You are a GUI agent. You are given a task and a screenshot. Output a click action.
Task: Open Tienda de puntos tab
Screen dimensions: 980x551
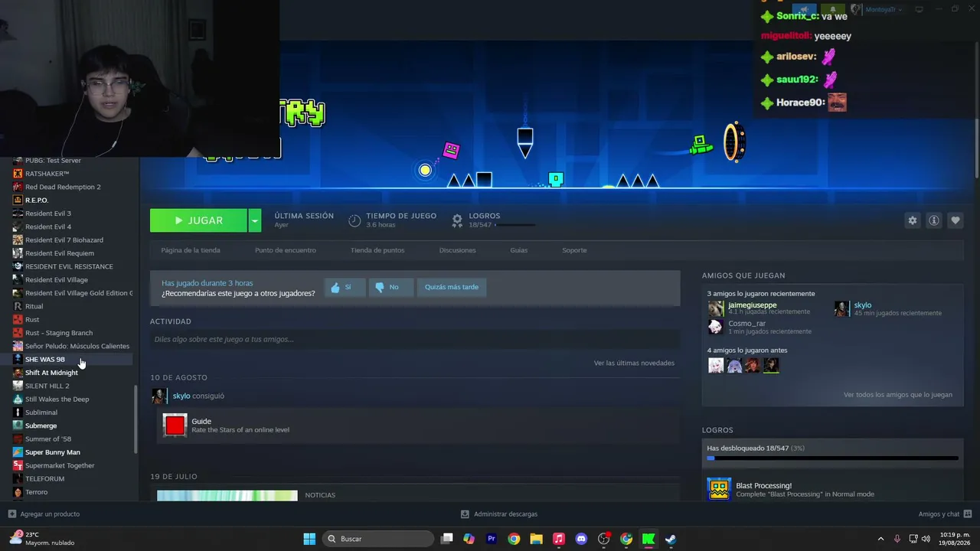point(377,250)
